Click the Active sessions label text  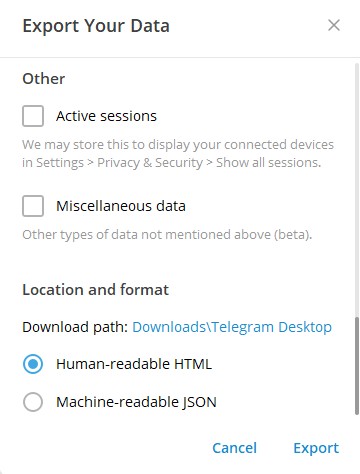106,116
